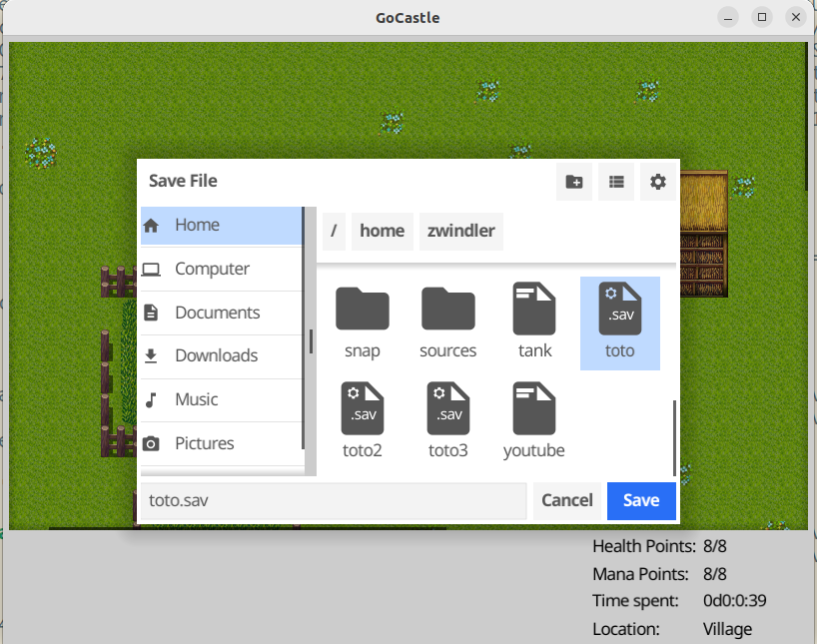Click the new folder icon
Viewport: 817px width, 644px height.
pos(574,182)
